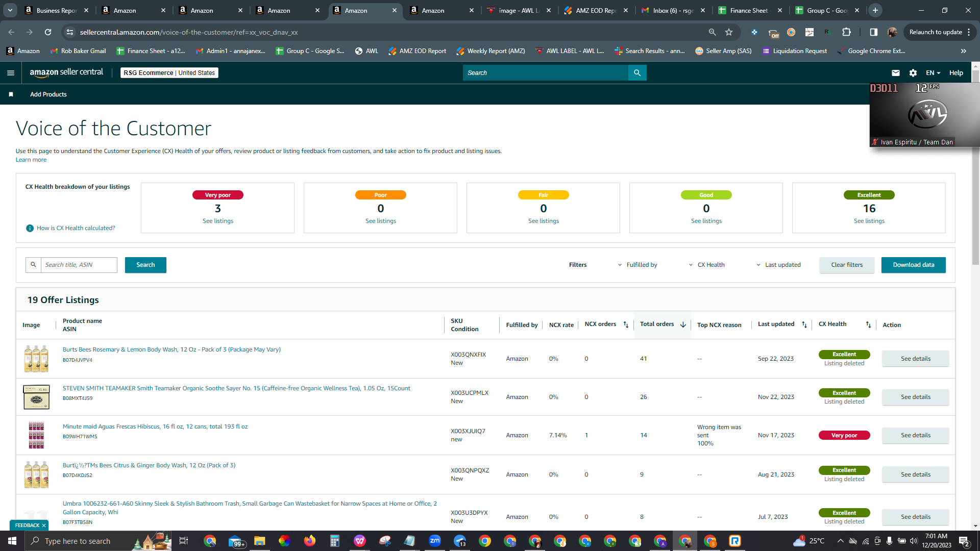Close the FEEDBACK widget
This screenshot has width=980, height=551.
tap(44, 525)
